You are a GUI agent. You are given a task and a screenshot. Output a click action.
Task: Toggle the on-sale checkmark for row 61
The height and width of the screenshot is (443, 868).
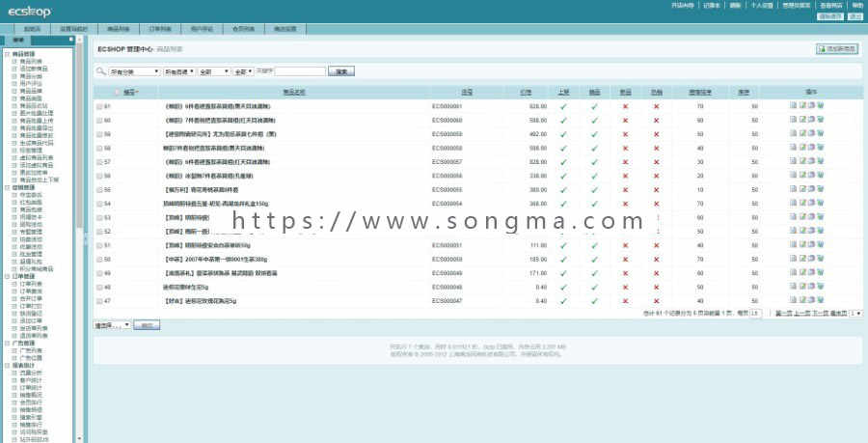tap(563, 106)
